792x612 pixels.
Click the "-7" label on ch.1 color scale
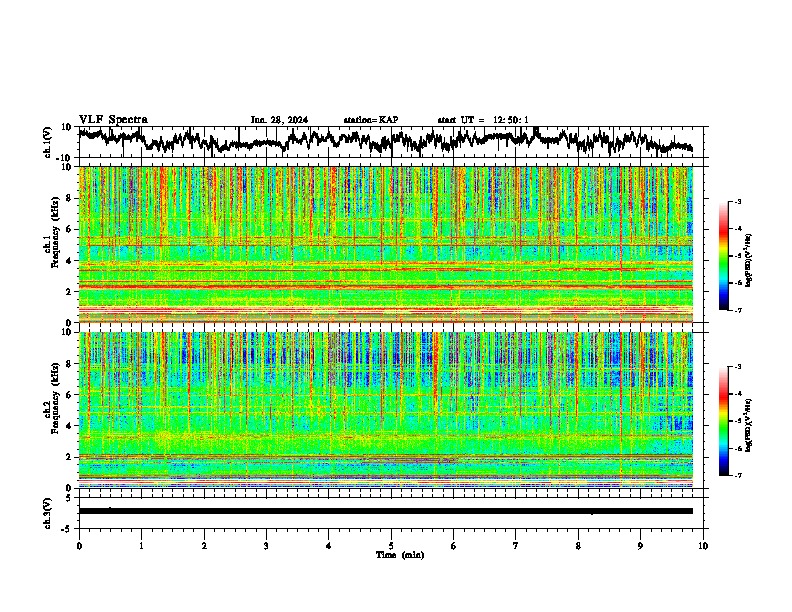[x=738, y=310]
